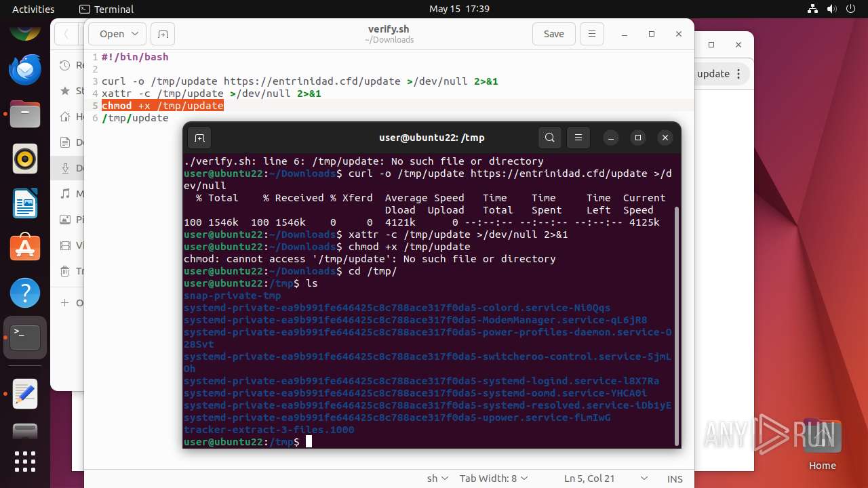Open the Home desktop icon
868x488 pixels.
[x=822, y=446]
